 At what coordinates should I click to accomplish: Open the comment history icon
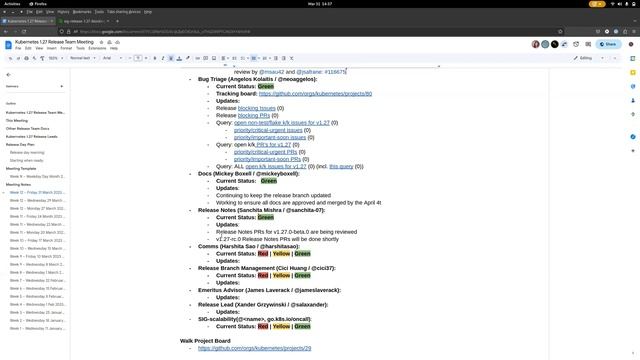click(x=588, y=44)
